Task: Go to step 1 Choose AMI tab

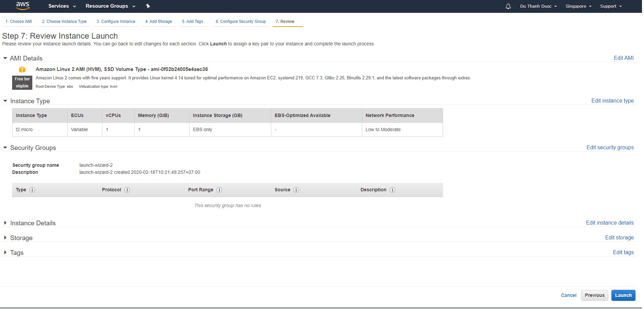Action: pos(19,22)
